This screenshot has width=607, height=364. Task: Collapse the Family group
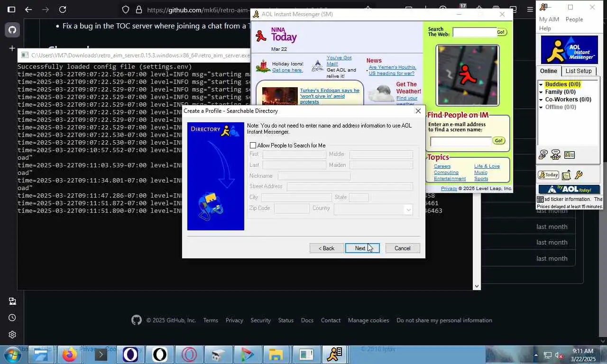point(541,92)
